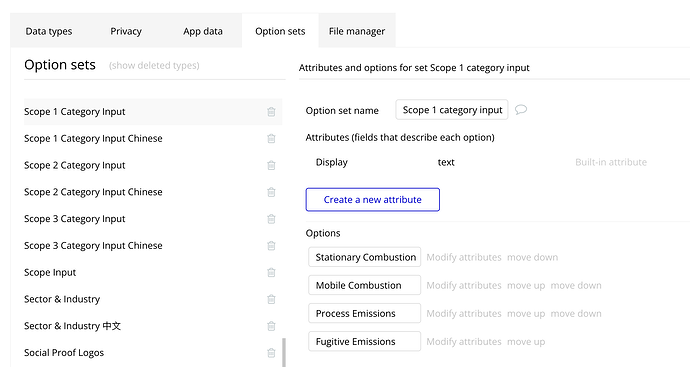Remove Scope 2 Category Input Chinese via trash icon
This screenshot has height=367, width=690.
[x=271, y=192]
